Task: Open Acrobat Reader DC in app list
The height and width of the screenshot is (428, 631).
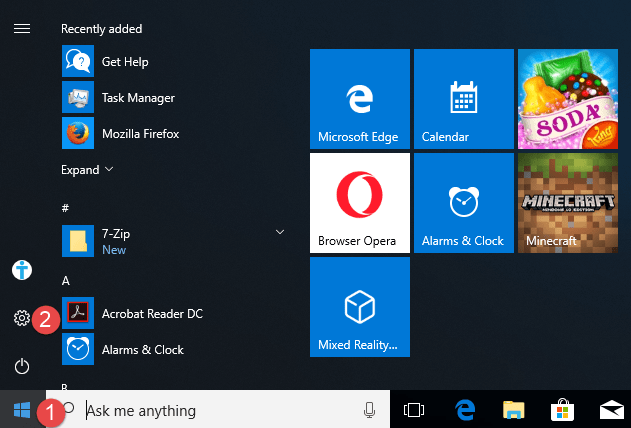Action: point(151,314)
